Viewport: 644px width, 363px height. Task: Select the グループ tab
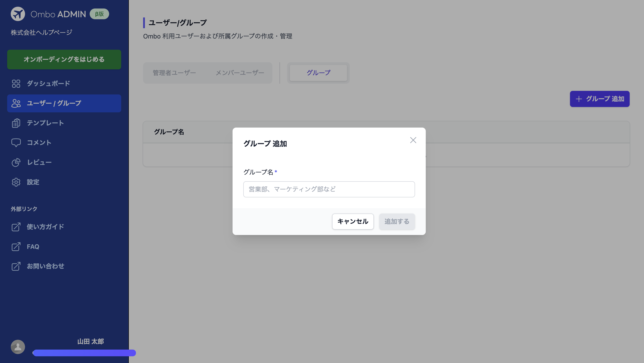318,73
